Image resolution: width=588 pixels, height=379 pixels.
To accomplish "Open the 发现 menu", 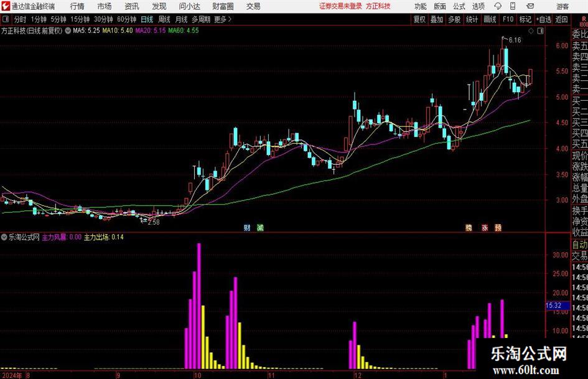I will click(x=159, y=6).
